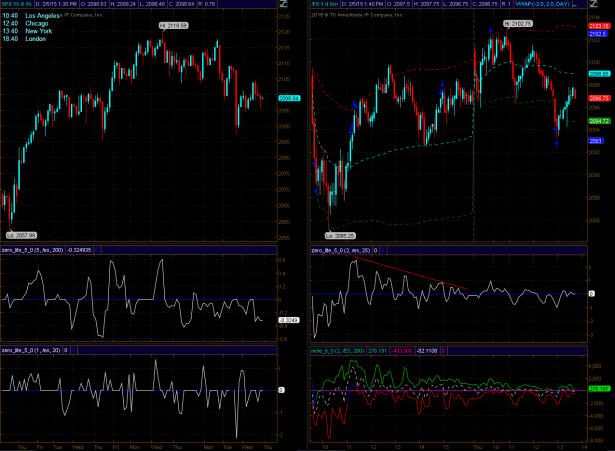Image resolution: width=615 pixels, height=451 pixels.
Task: Click the Chicago 12:40 clock line
Action: click(x=25, y=24)
